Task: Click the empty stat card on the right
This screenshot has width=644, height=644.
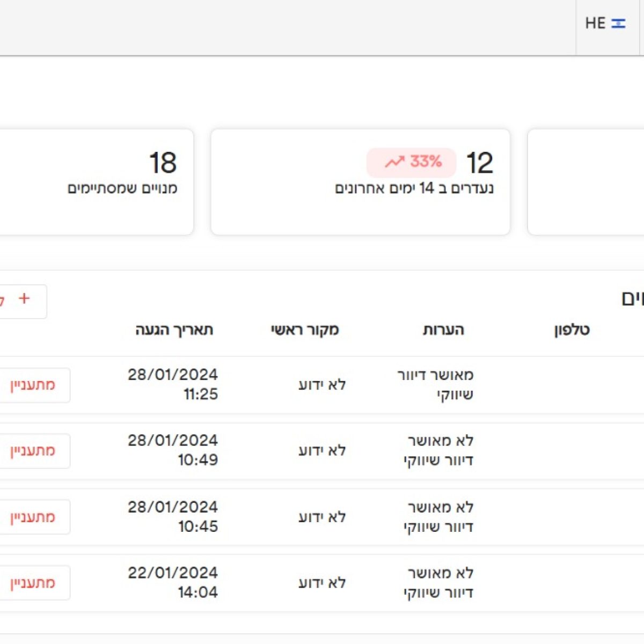Action: (x=585, y=181)
